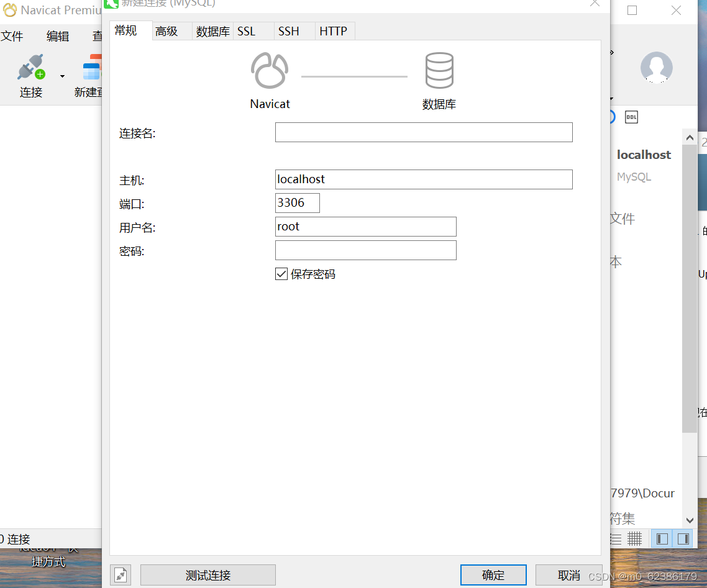Close the 新建连接 dialog

click(595, 3)
